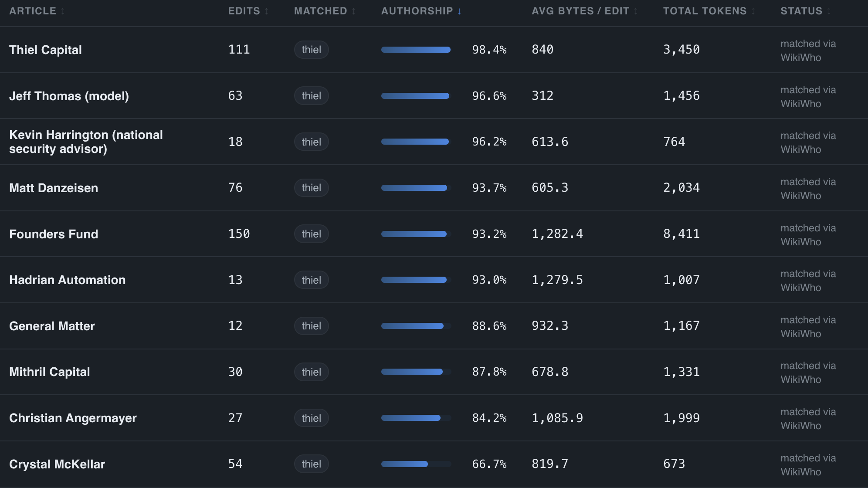
Task: Select the Matt Danzeisen row title
Action: pos(54,188)
